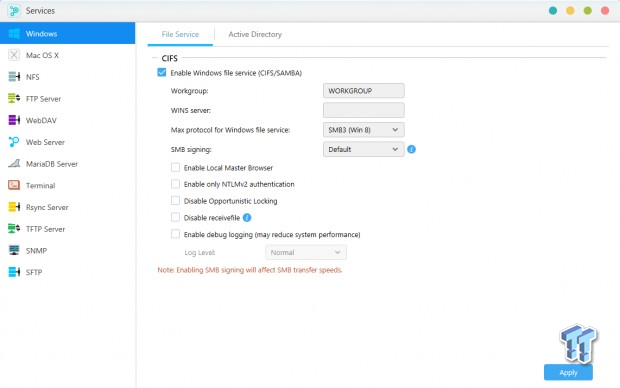
Task: Switch to the Active Directory tab
Action: click(x=255, y=34)
